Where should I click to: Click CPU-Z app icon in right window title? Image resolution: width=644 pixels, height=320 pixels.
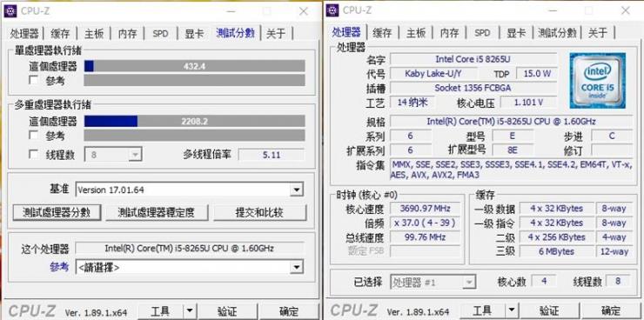tap(332, 10)
